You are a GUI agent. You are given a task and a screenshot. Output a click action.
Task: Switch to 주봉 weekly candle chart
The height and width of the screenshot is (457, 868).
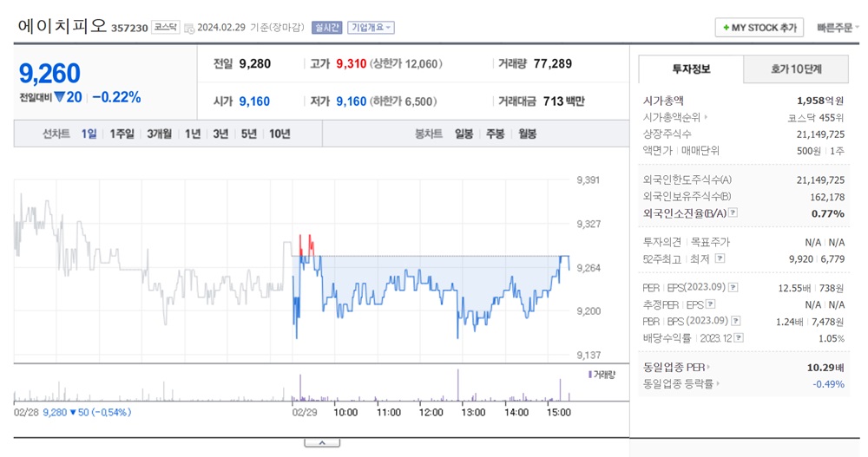pyautogui.click(x=496, y=134)
